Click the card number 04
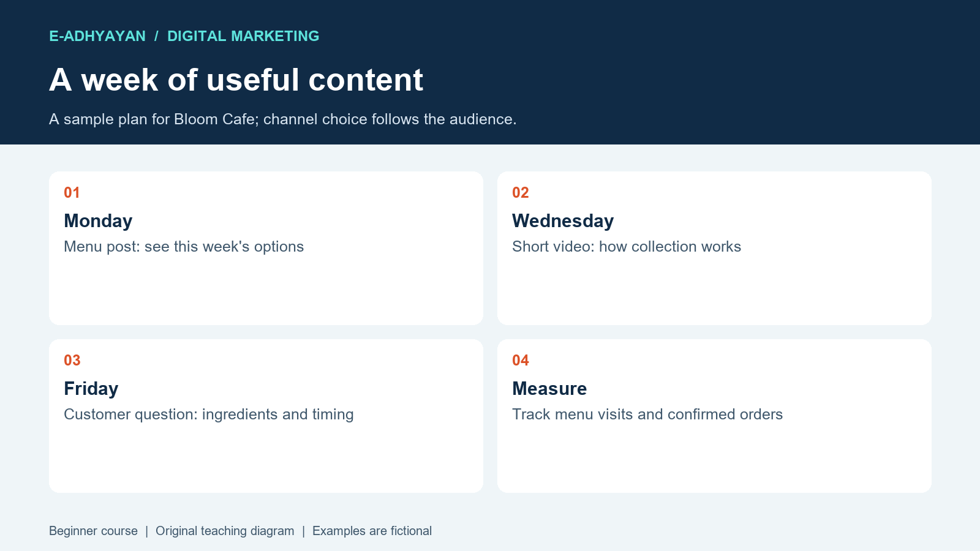 (x=521, y=361)
